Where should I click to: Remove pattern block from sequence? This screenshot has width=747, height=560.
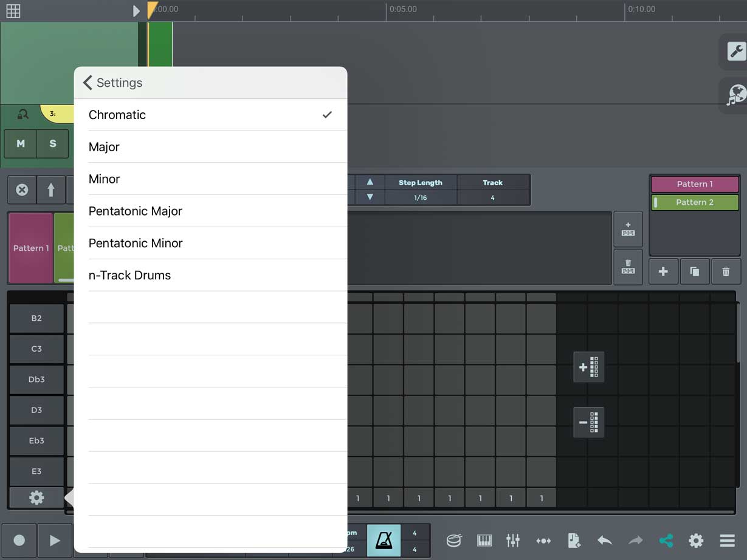pos(628,267)
